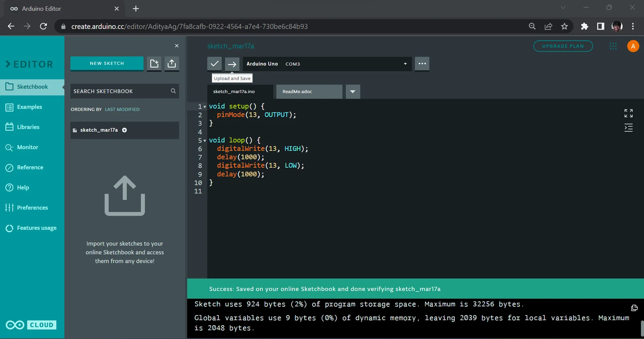Switch to the ReadMe.adoc tab
644x339 pixels.
coord(309,92)
